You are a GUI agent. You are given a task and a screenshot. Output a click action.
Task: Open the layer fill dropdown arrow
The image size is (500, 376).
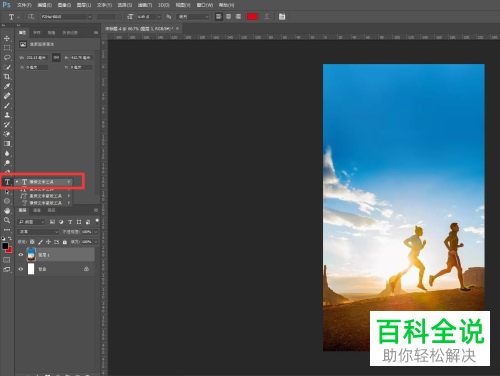(96, 242)
